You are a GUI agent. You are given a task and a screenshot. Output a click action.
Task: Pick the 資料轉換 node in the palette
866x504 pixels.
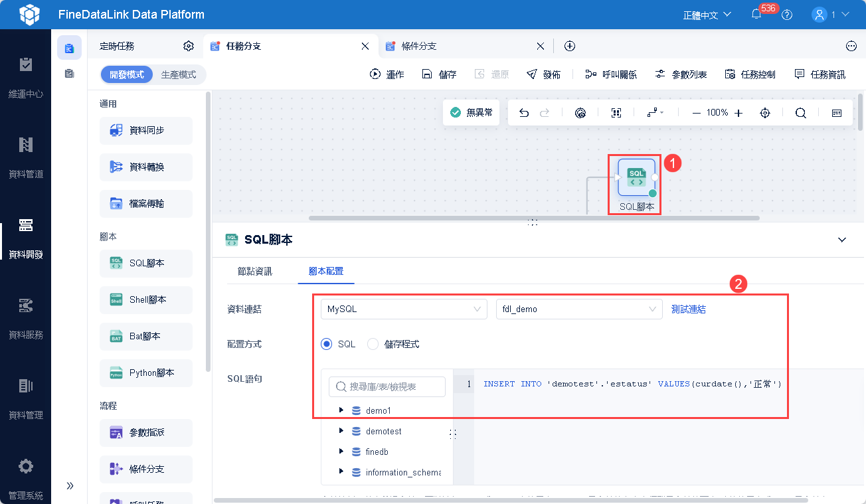click(x=146, y=167)
